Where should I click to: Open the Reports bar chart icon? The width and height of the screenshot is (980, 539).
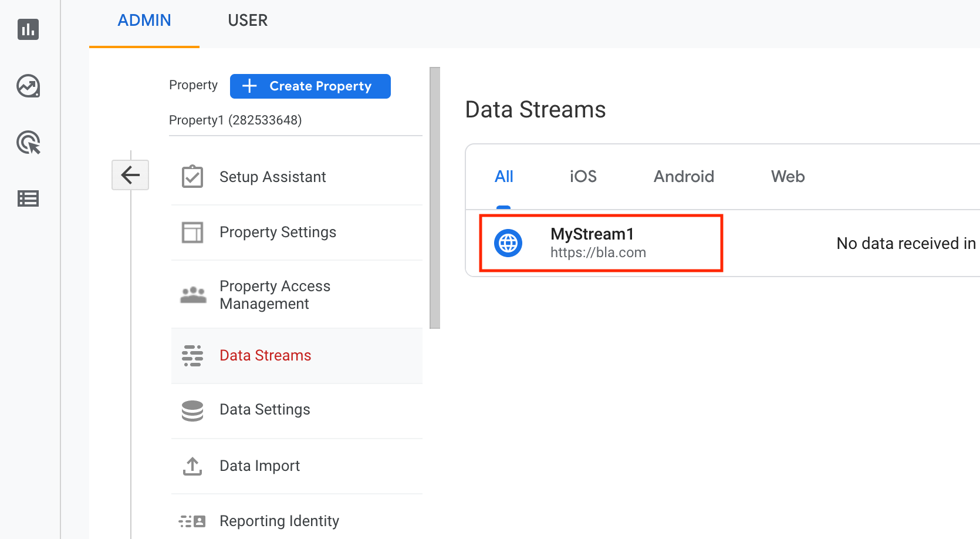click(28, 29)
